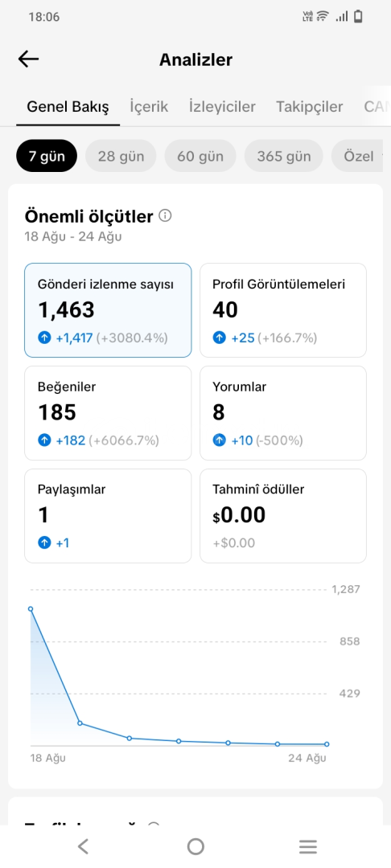Viewport: 391px width, 868px height.
Task: Tap the back arrow icon
Action: (28, 59)
